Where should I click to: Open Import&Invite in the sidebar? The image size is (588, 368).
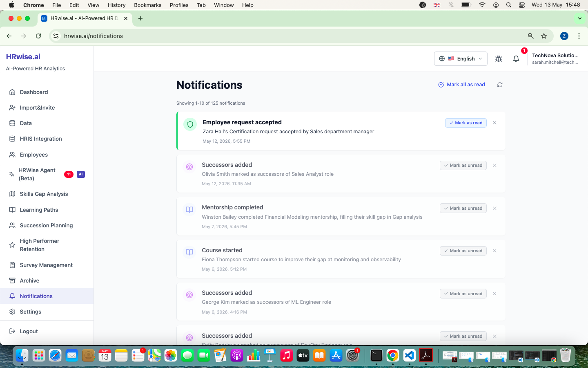tap(47, 108)
